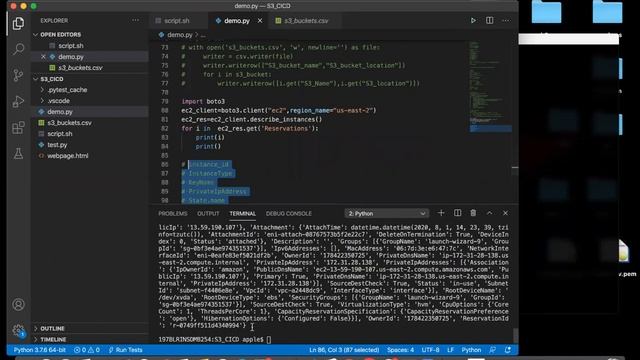Select the demo.py editor tab
The width and height of the screenshot is (640, 360).
[237, 20]
